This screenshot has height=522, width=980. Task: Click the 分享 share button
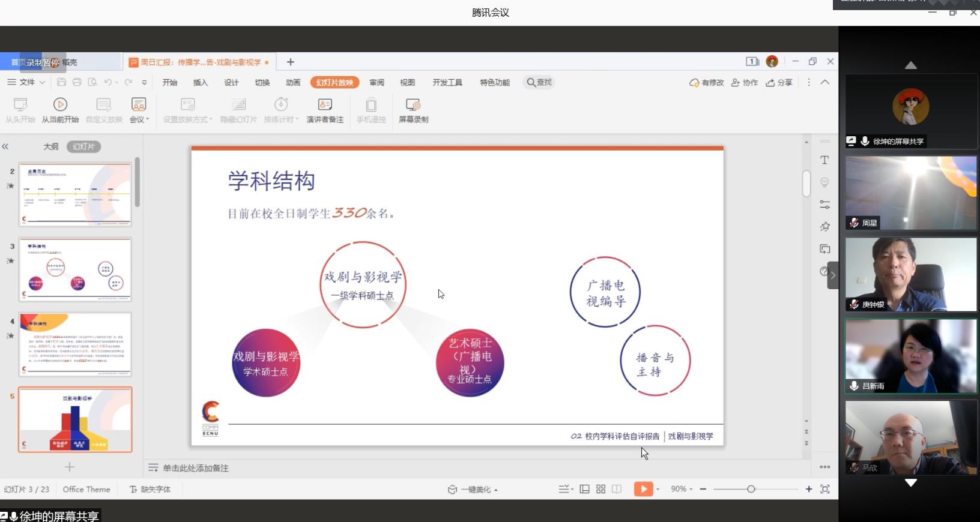(779, 82)
